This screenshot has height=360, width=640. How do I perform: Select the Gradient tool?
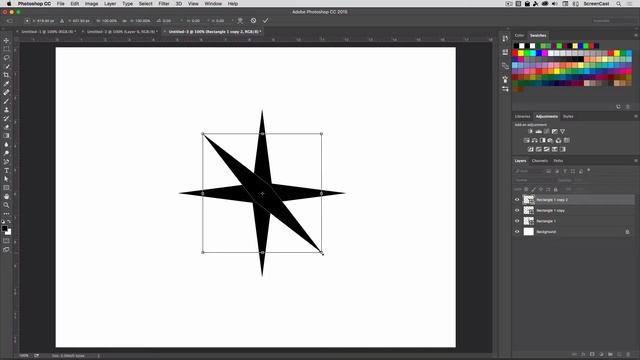tap(6, 136)
